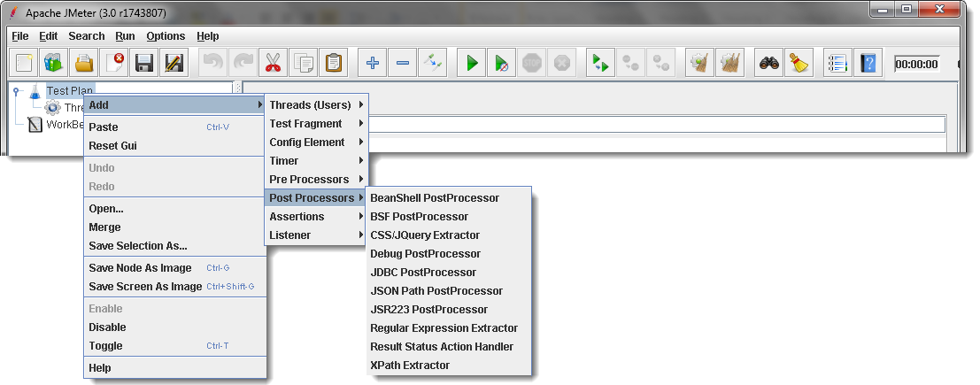Image resolution: width=980 pixels, height=385 pixels.
Task: Click the Reset search broom icon
Action: point(798,63)
